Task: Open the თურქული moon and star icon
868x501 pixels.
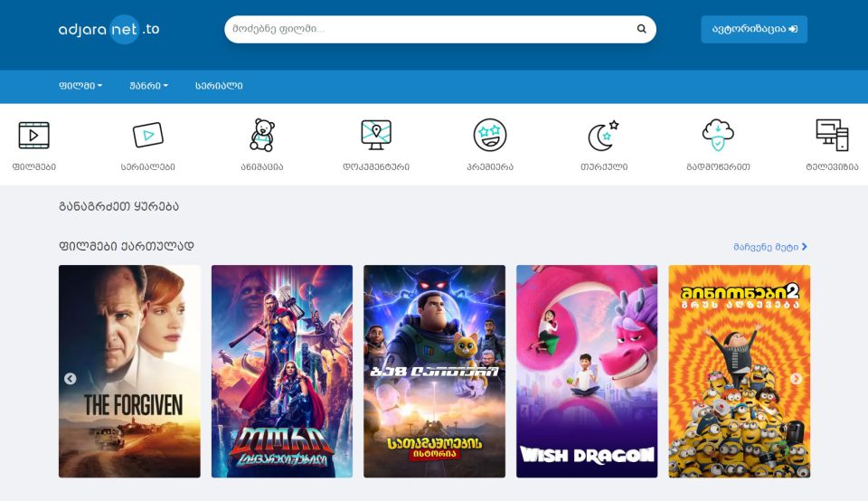Action: pos(603,136)
